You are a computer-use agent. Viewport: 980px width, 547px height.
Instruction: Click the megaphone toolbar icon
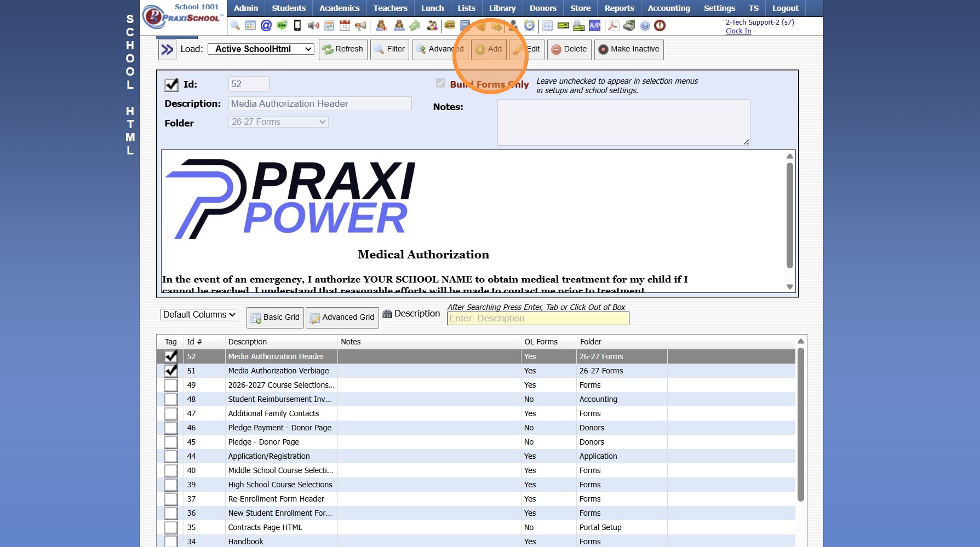[x=360, y=26]
